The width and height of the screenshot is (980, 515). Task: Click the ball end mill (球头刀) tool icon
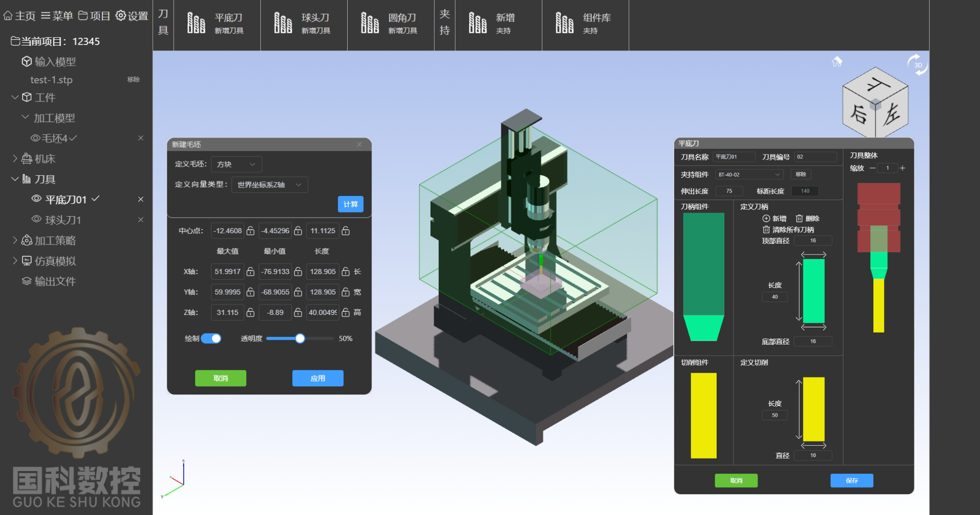pyautogui.click(x=283, y=23)
